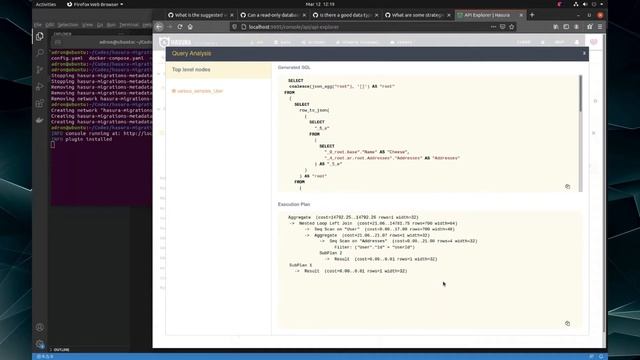This screenshot has height=360, width=640.
Task: Open Run and Debug in VS Code
Action: (40, 87)
